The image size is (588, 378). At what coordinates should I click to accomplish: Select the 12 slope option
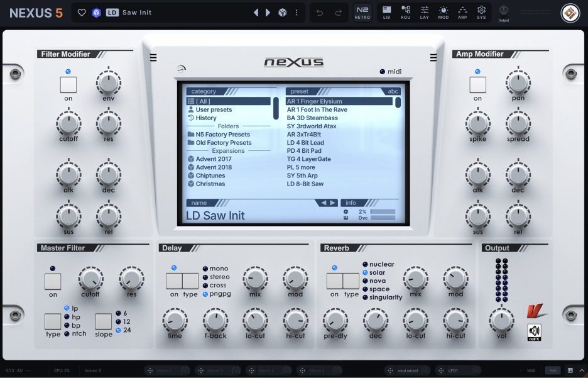point(123,321)
